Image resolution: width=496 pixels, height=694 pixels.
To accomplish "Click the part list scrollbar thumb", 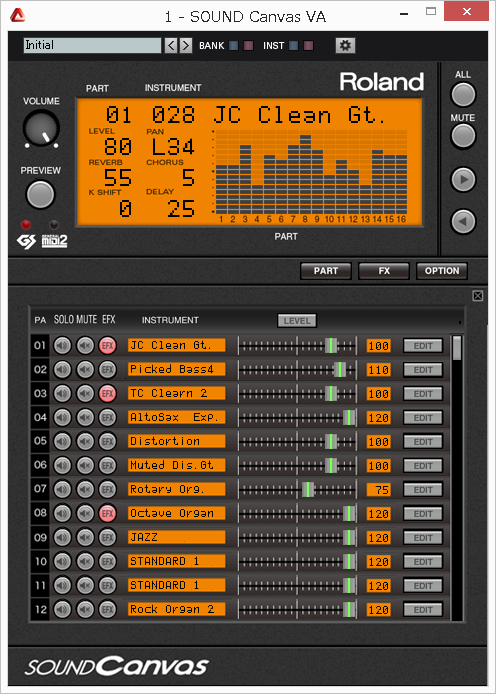I will click(457, 348).
